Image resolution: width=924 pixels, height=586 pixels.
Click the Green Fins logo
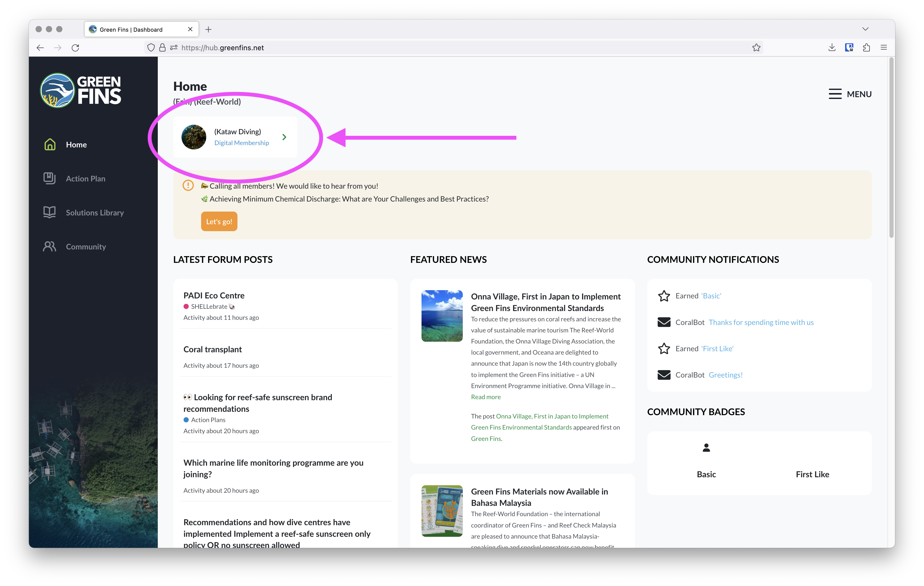point(81,90)
